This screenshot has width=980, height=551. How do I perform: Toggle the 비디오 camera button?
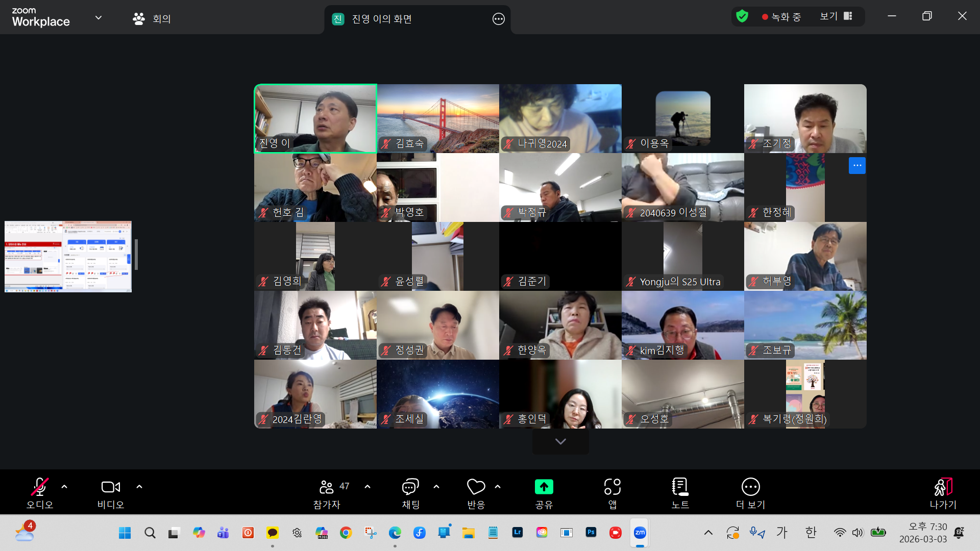pyautogui.click(x=110, y=487)
